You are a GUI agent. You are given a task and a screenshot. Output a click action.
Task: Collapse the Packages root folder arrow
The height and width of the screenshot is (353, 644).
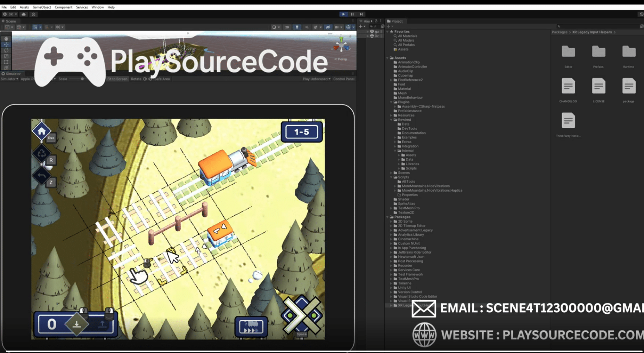point(388,217)
